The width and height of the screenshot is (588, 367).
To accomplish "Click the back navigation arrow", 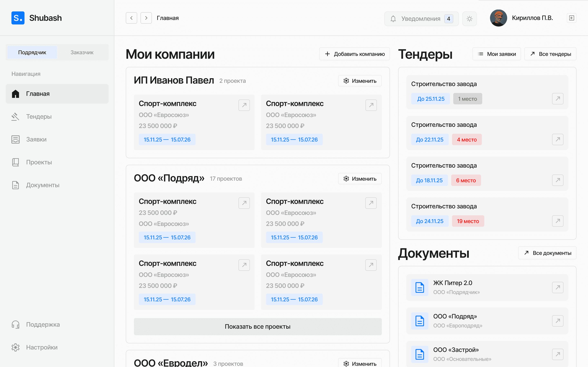I will click(x=131, y=18).
